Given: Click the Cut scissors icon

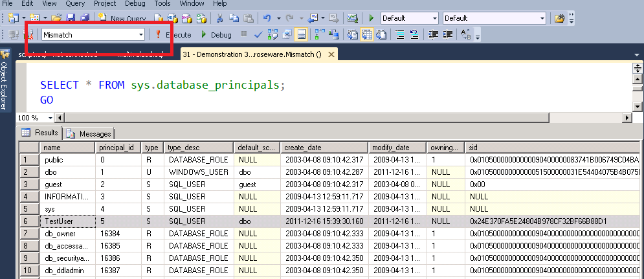Looking at the screenshot, I should [x=220, y=18].
